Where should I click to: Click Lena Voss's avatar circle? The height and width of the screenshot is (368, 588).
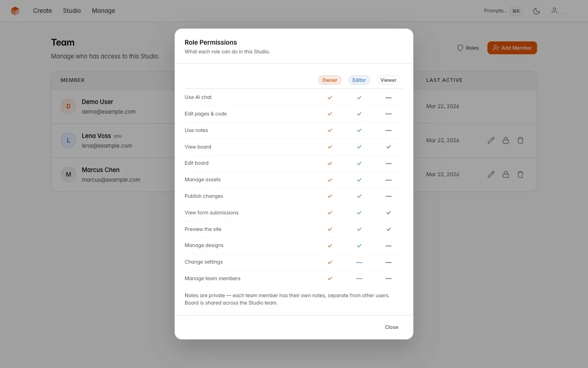[x=68, y=140]
